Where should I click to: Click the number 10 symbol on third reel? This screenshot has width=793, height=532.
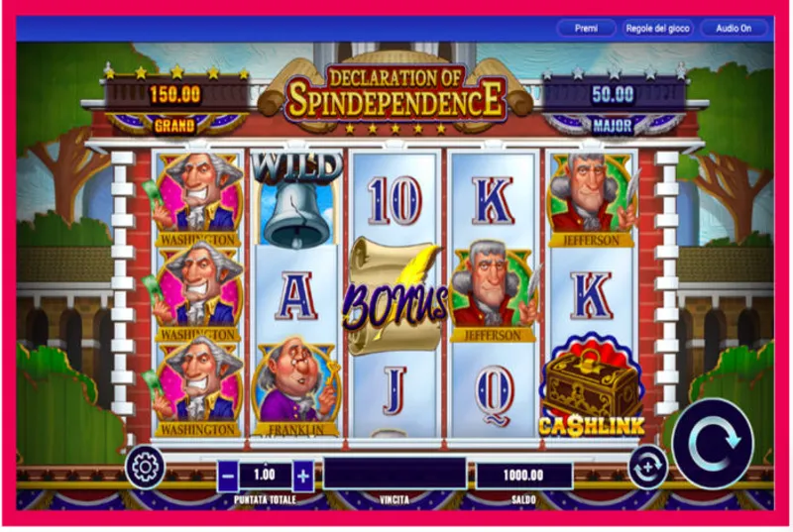[395, 200]
